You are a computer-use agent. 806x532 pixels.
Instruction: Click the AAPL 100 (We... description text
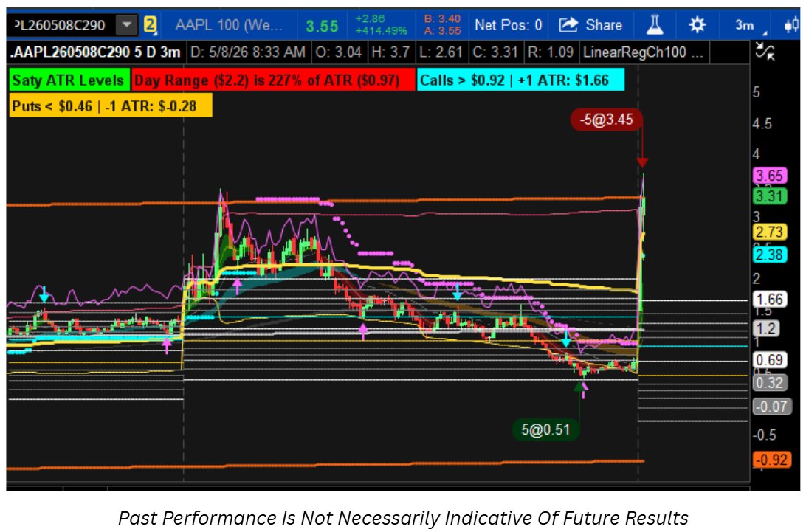229,24
